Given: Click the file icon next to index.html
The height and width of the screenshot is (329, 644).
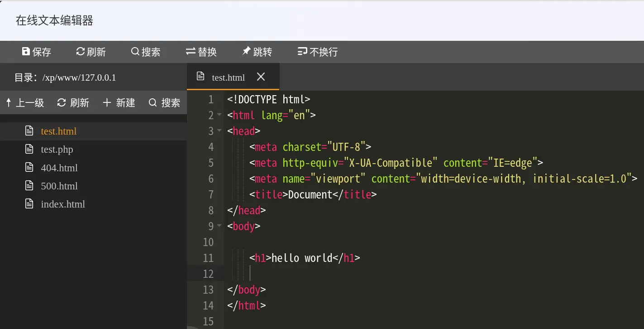Looking at the screenshot, I should coord(29,204).
